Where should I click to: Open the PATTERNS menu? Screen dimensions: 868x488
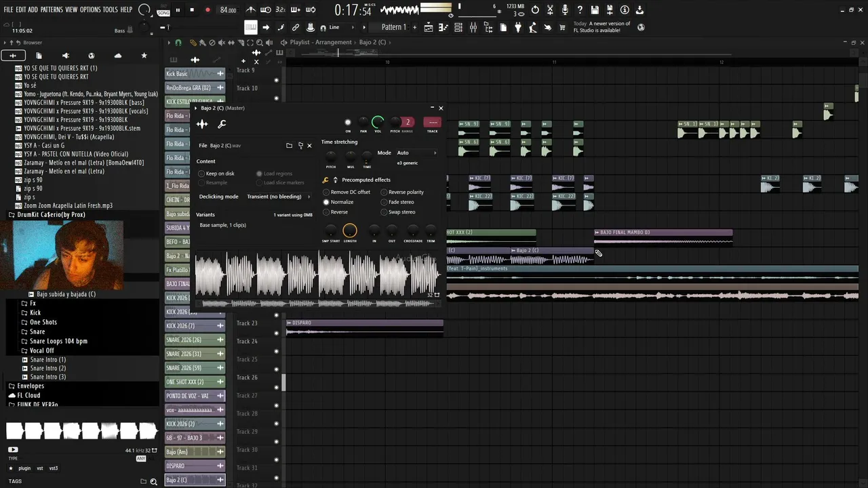coord(52,9)
